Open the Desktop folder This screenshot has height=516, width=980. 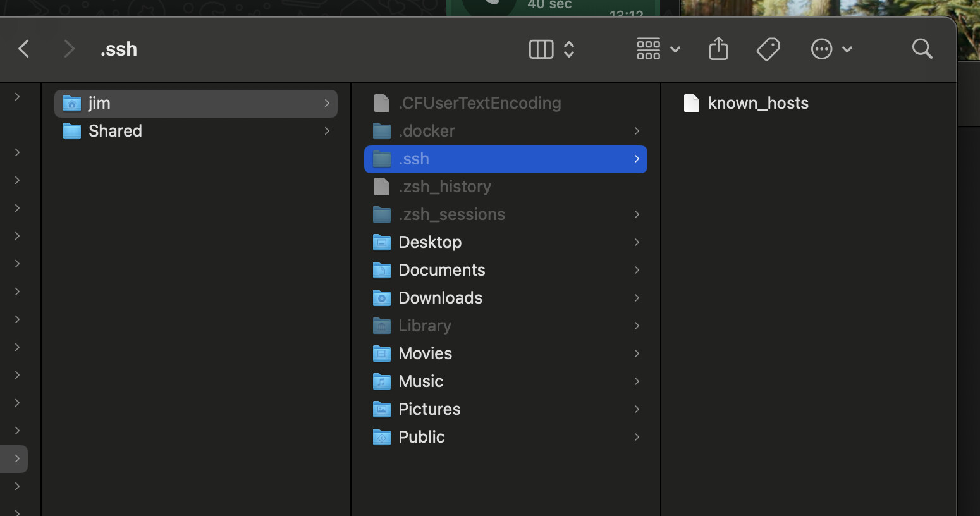click(x=506, y=242)
